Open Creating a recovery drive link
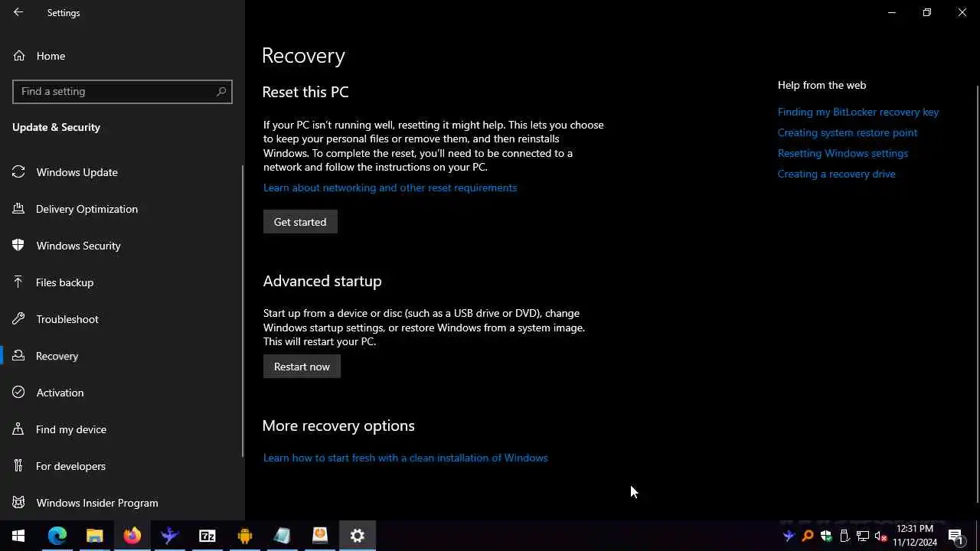980x551 pixels. click(836, 174)
